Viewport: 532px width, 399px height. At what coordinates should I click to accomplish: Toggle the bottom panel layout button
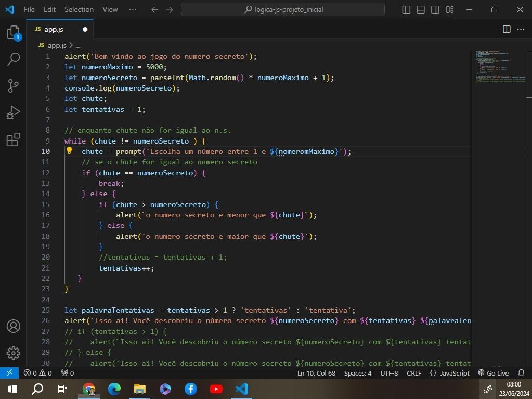click(421, 9)
